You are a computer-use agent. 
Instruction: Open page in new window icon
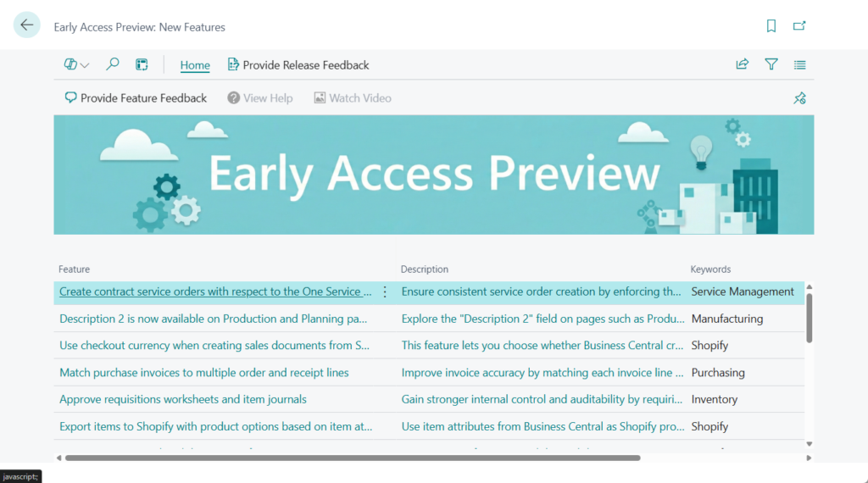[799, 26]
